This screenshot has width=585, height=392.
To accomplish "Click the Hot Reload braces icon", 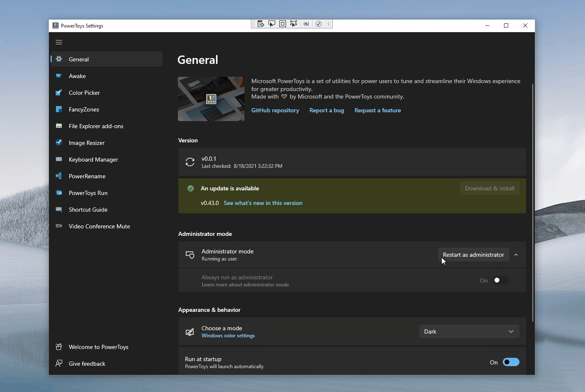I will coord(306,24).
